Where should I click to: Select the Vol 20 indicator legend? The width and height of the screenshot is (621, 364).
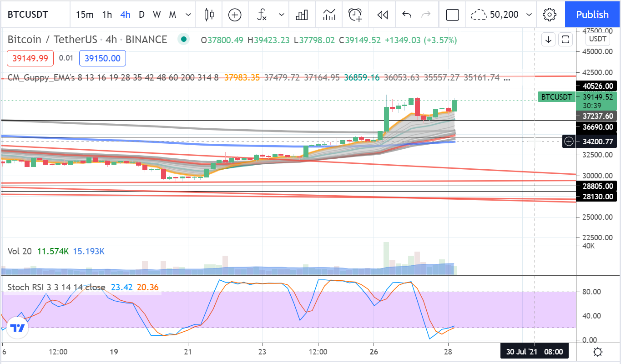pos(20,251)
